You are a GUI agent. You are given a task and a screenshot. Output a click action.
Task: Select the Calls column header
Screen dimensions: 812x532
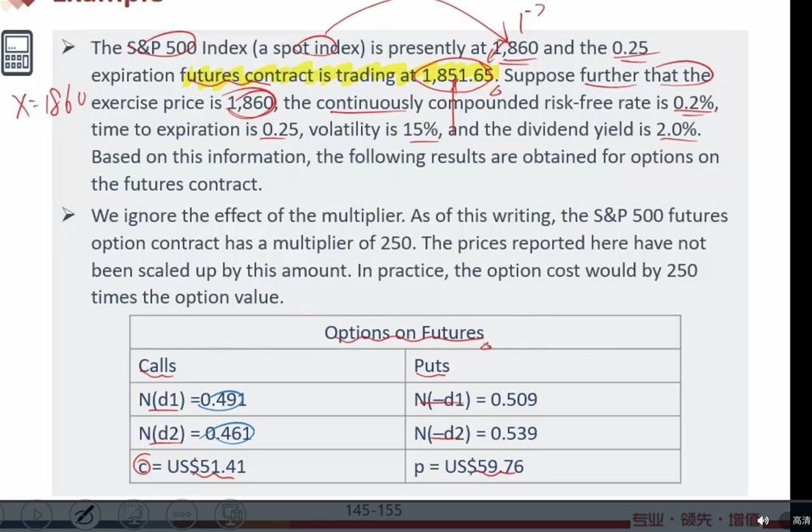157,366
